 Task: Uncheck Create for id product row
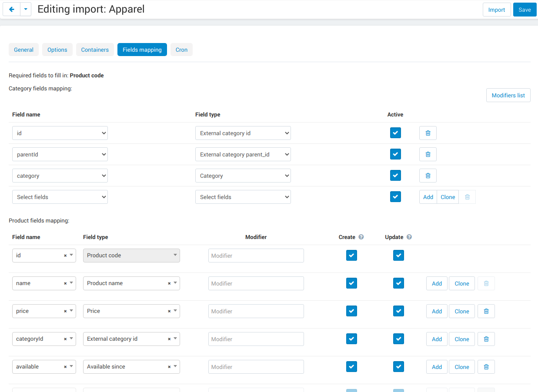tap(351, 256)
